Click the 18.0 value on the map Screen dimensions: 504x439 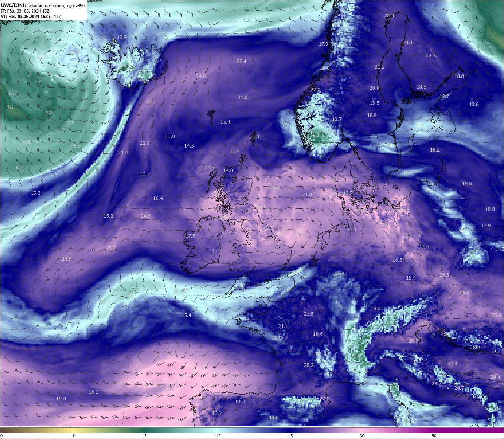[x=490, y=209]
